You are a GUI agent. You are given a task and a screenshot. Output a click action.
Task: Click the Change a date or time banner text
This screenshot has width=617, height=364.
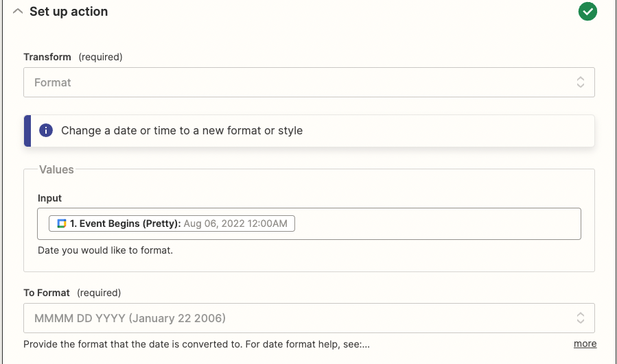pos(182,130)
